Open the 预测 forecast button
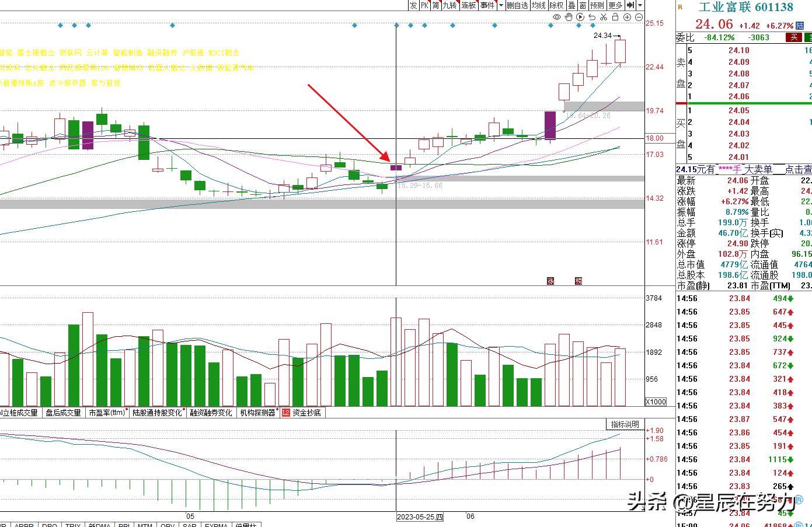Viewport: 812px width, 527px height. [597, 5]
